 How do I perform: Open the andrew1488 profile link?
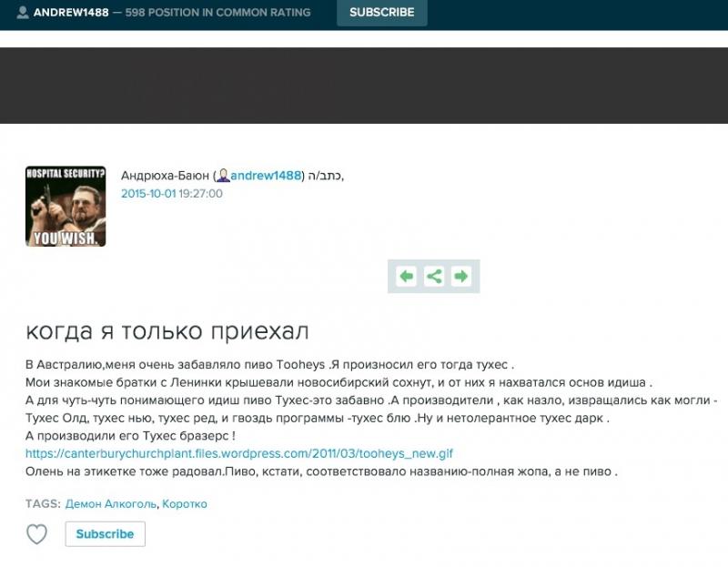pos(266,176)
